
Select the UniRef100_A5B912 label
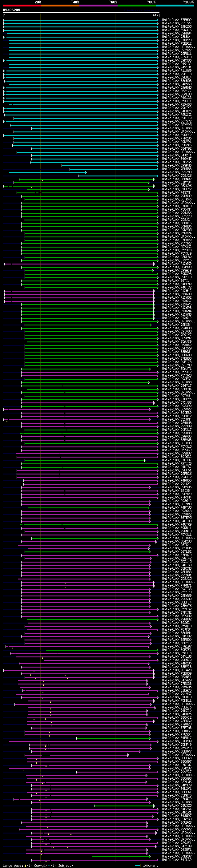pos(177,43)
